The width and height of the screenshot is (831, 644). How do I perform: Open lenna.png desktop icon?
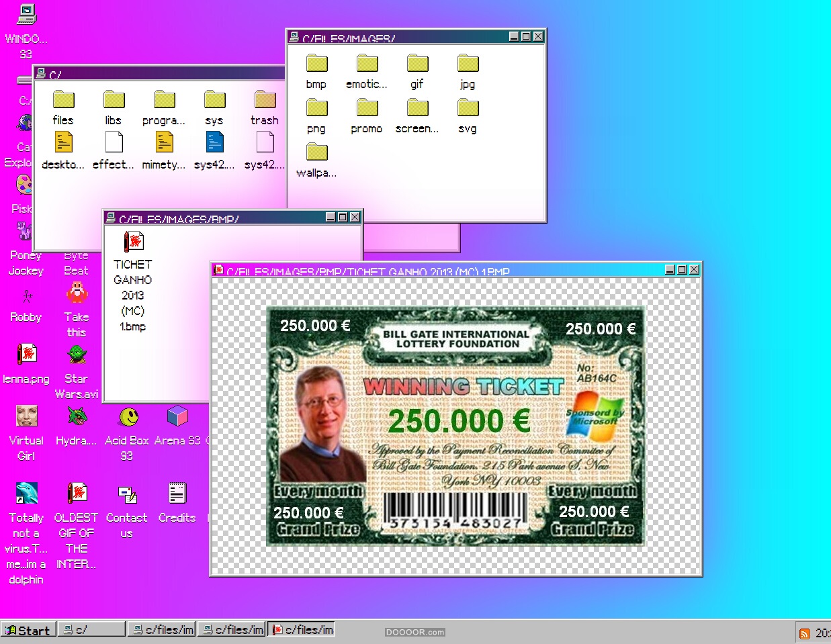(x=26, y=354)
